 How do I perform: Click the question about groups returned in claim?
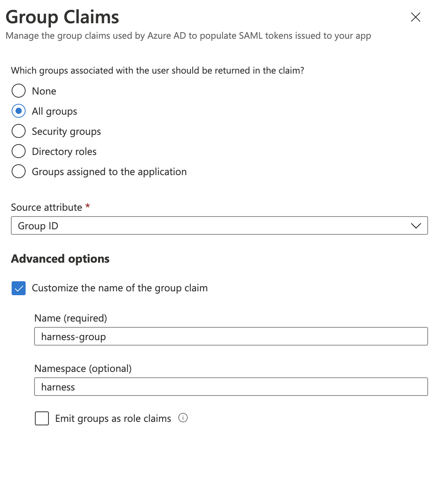tap(157, 71)
